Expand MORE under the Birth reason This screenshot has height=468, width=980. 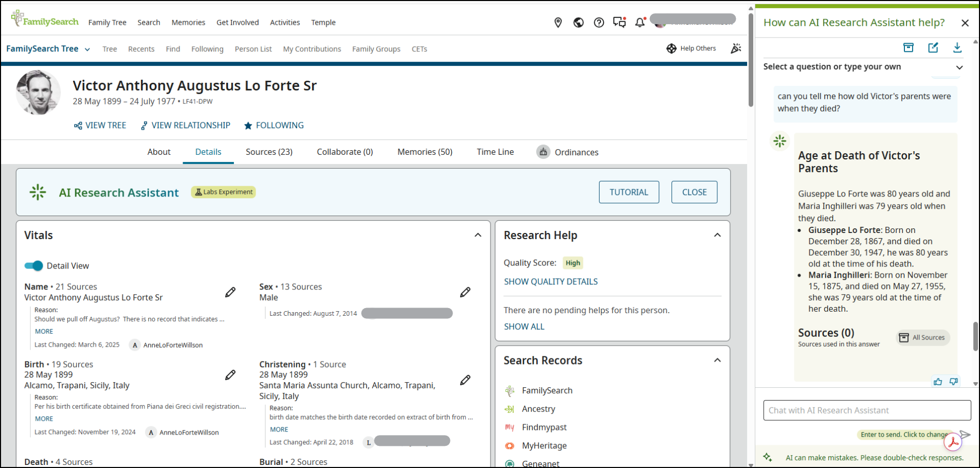click(x=44, y=419)
